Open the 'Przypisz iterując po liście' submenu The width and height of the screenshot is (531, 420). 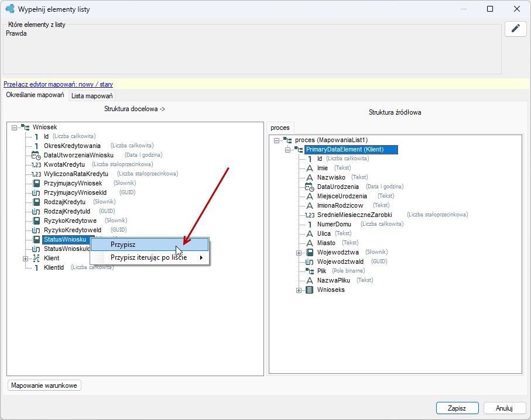pos(150,257)
